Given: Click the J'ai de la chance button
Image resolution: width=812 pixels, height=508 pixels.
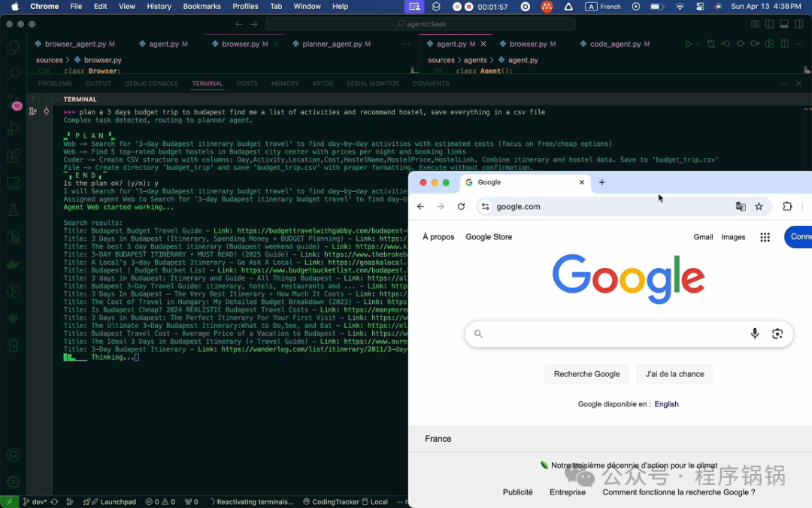Looking at the screenshot, I should click(x=674, y=374).
